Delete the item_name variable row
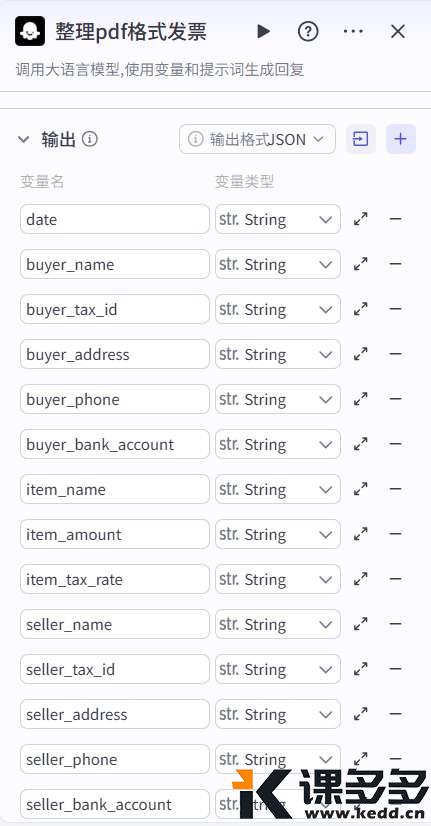 tap(395, 489)
